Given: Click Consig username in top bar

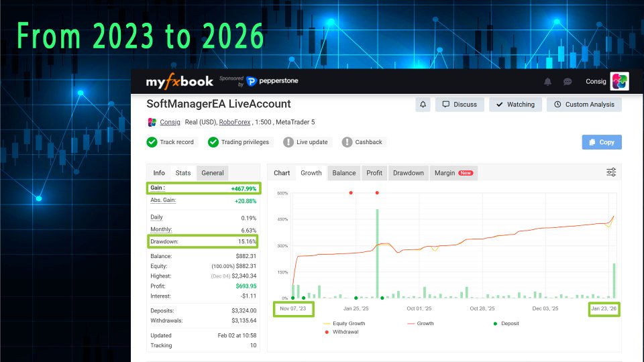Looking at the screenshot, I should coord(596,82).
